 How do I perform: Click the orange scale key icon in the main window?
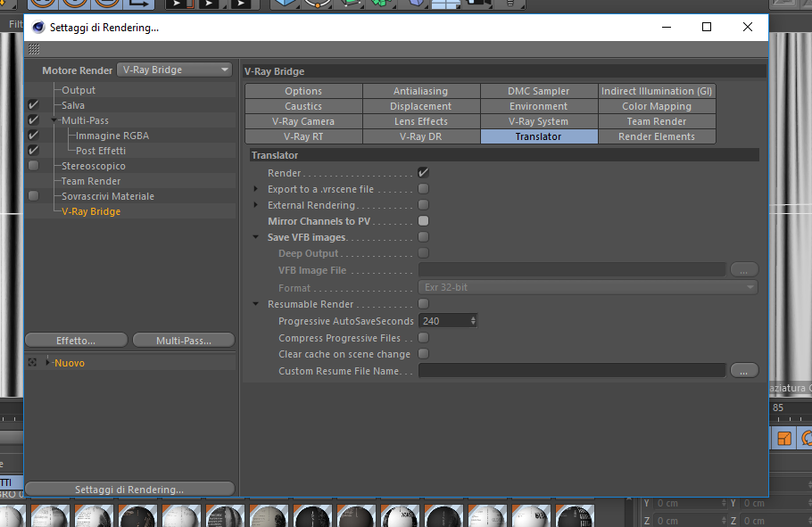(784, 439)
